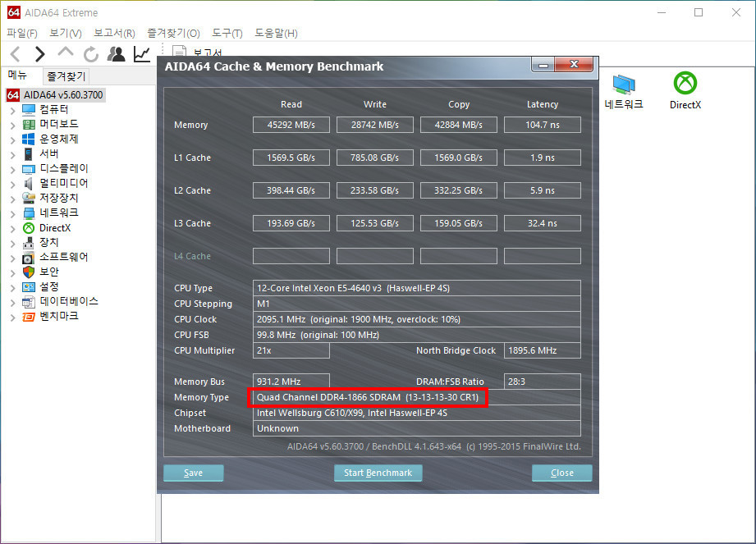756x544 pixels.
Task: Click the Memory Latency value 104.7 ns
Action: (543, 125)
